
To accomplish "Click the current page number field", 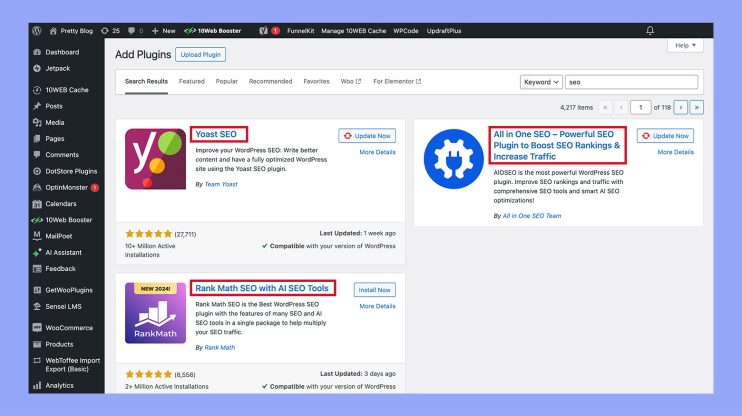I will [x=641, y=107].
